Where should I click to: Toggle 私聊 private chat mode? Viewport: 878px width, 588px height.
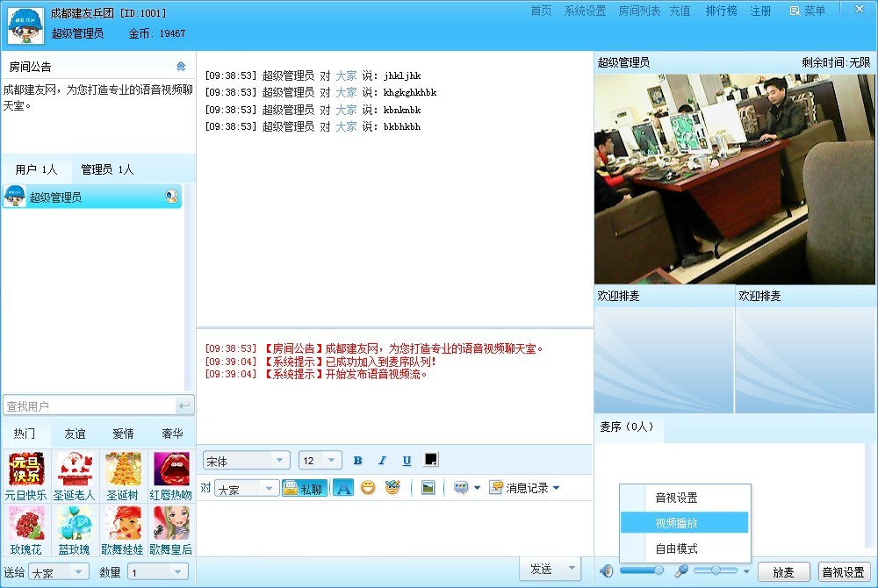coord(304,488)
